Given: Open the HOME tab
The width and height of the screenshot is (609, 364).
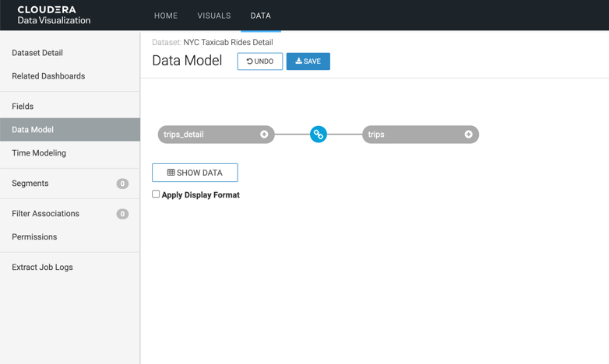Looking at the screenshot, I should pos(166,16).
